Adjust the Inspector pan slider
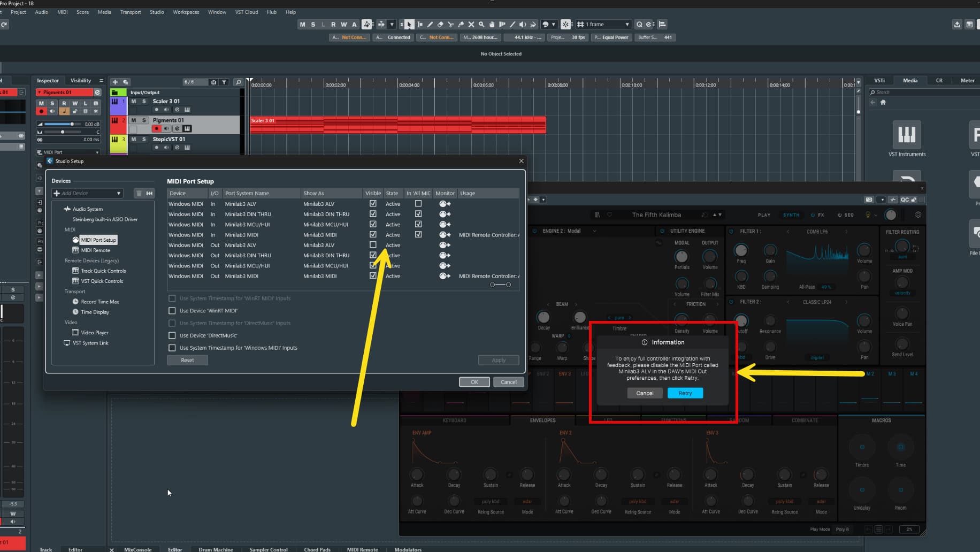980x552 pixels. coord(62,132)
